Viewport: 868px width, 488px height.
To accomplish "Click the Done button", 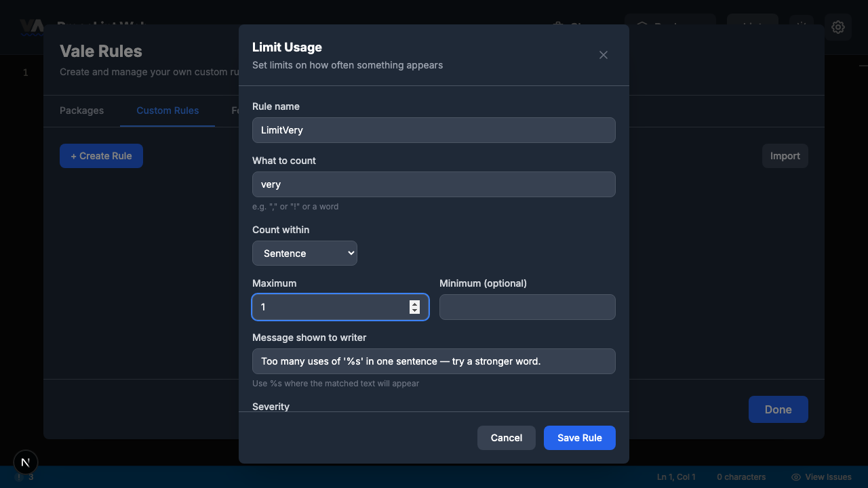I will 778,409.
